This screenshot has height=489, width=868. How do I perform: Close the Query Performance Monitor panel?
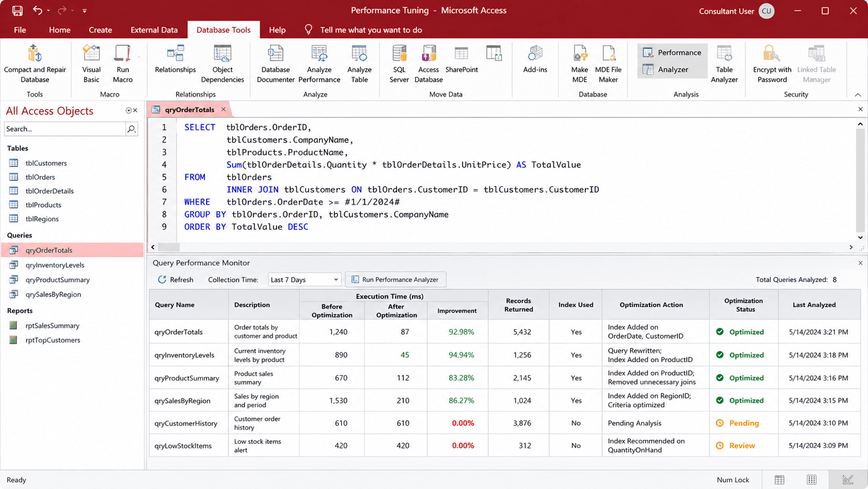click(860, 263)
